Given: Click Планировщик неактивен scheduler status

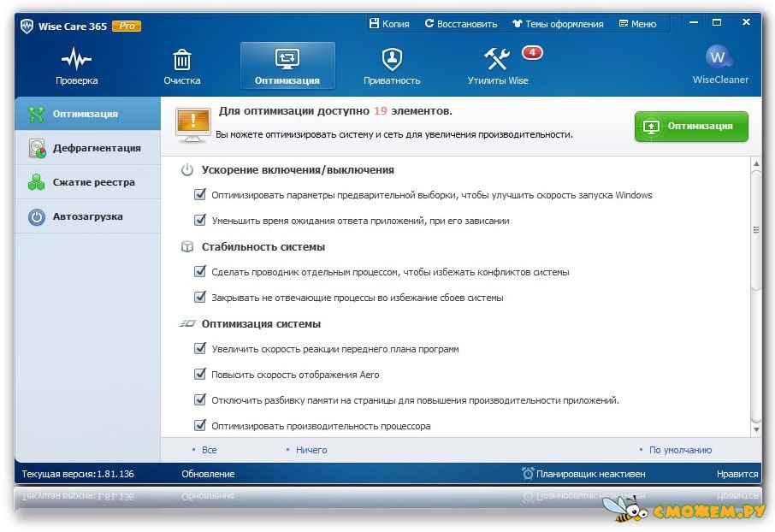Looking at the screenshot, I should [x=590, y=474].
